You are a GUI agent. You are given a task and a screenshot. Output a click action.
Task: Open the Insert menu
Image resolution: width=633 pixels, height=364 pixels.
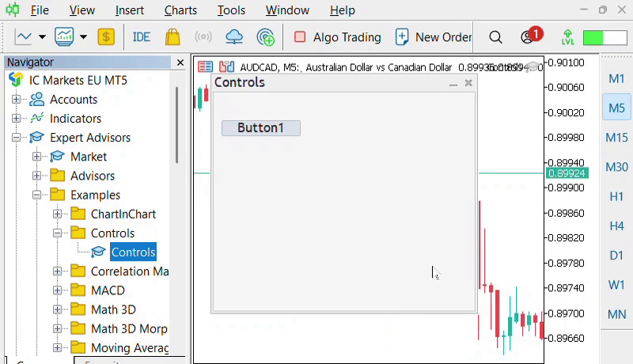click(x=129, y=10)
